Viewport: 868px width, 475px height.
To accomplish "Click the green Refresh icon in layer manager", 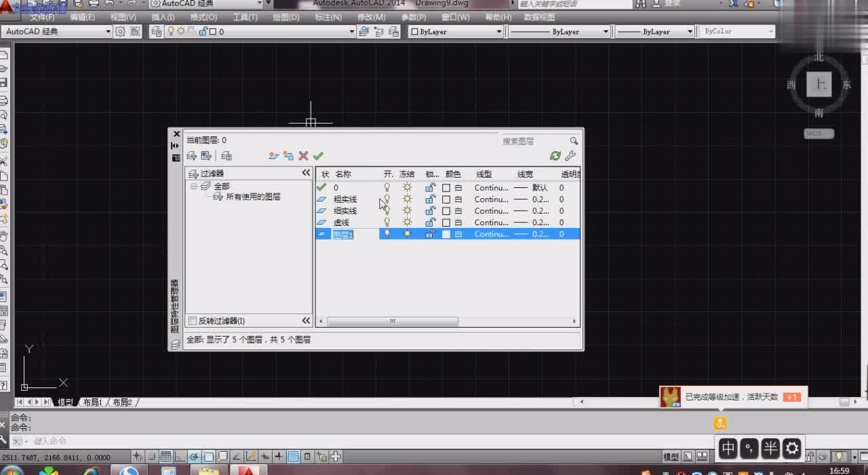I will coord(555,156).
